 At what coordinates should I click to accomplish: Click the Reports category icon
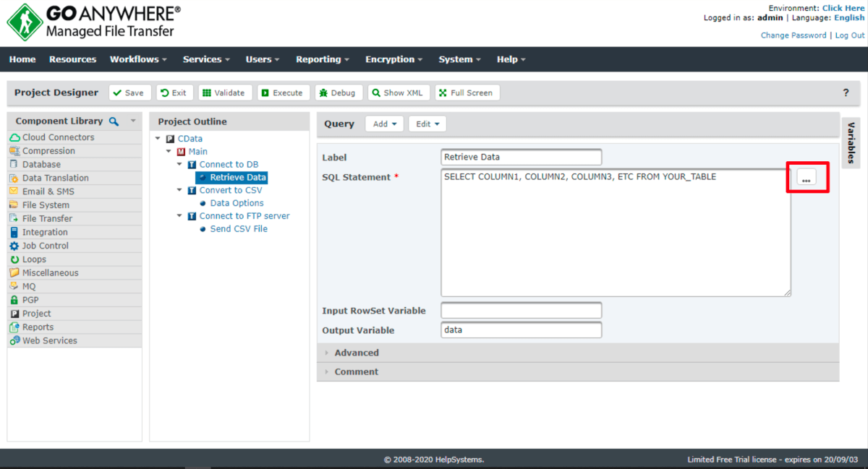(15, 327)
